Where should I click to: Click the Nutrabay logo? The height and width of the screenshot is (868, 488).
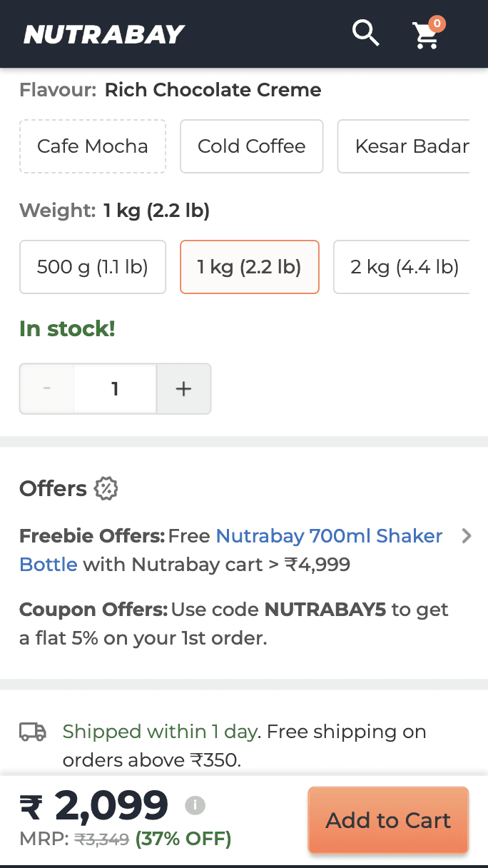[x=104, y=34]
